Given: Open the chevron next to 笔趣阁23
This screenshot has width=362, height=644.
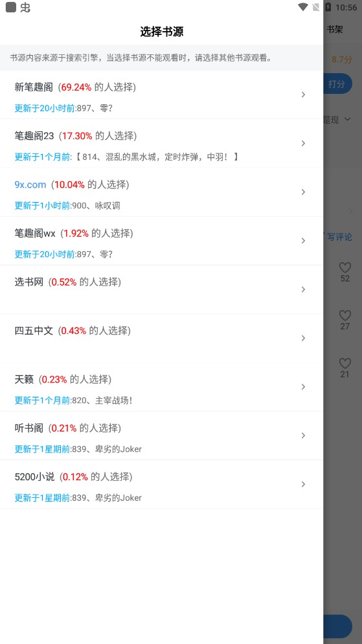Looking at the screenshot, I should pos(303,143).
